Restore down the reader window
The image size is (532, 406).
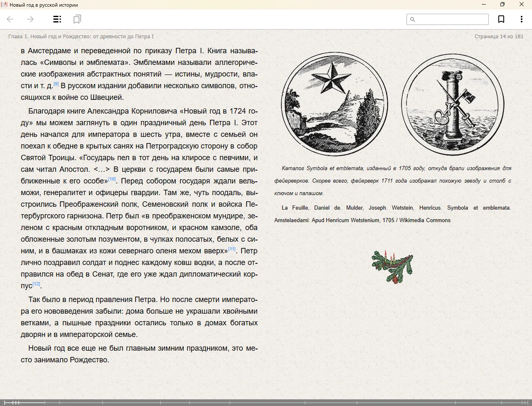coord(502,5)
